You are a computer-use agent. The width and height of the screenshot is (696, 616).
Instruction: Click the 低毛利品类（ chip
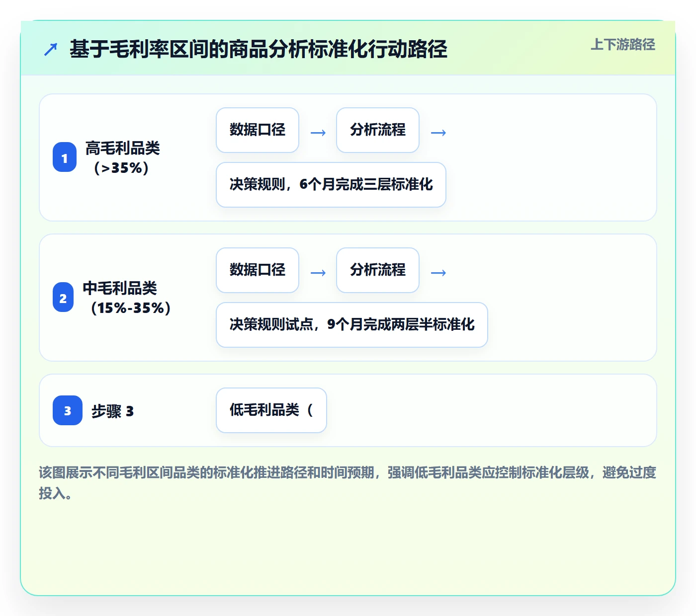pos(271,410)
